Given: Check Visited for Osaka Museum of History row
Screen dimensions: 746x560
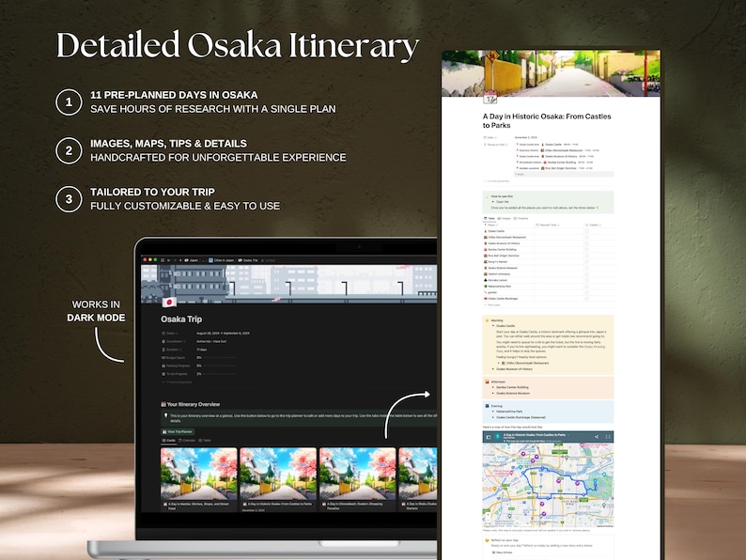Looking at the screenshot, I should point(586,243).
